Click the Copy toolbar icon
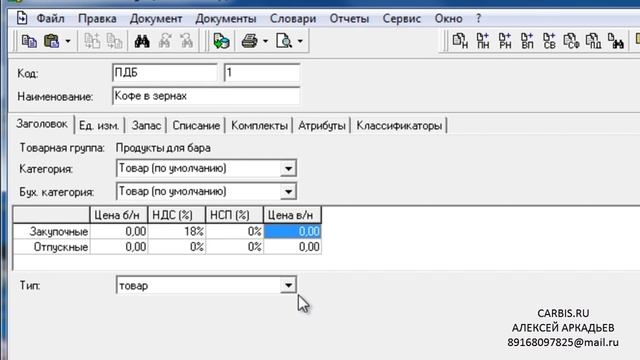The width and height of the screenshot is (640, 360). (x=29, y=41)
